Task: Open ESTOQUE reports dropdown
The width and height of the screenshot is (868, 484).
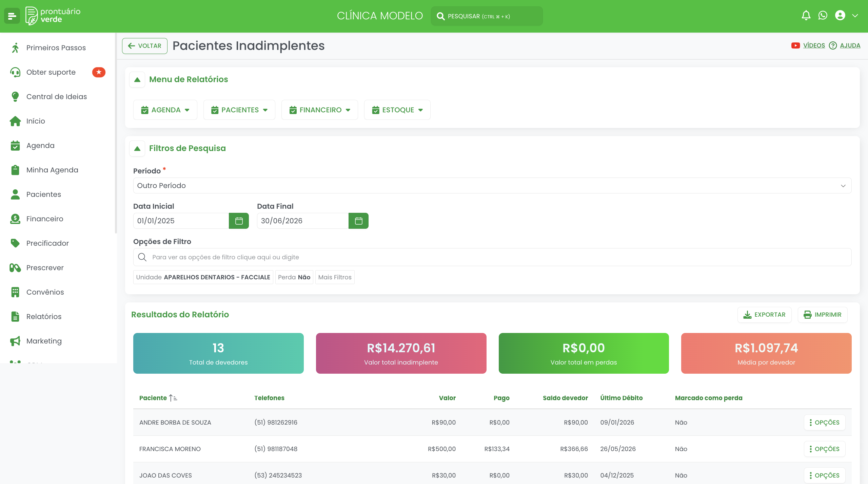Action: [397, 110]
